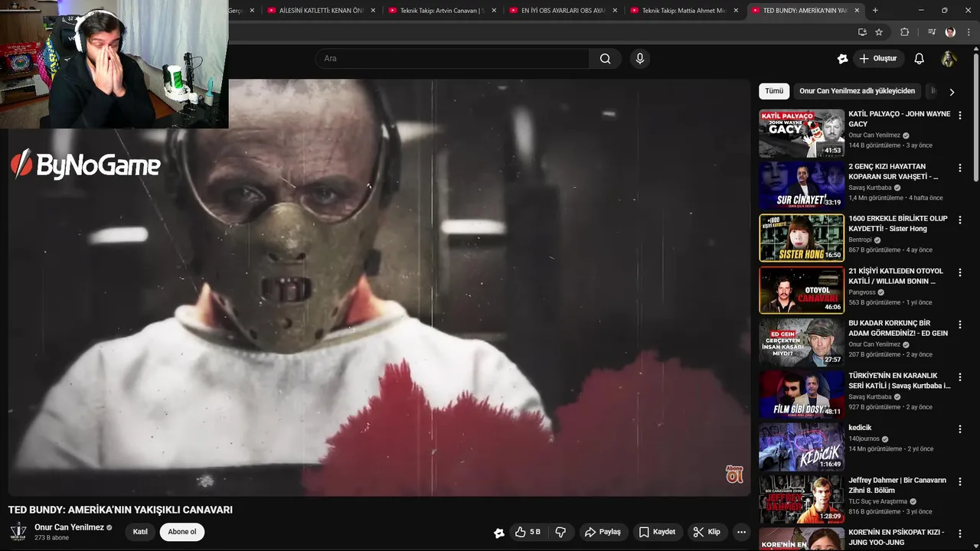980x551 pixels.
Task: Open the Ed Gein video thumbnail
Action: (x=802, y=342)
